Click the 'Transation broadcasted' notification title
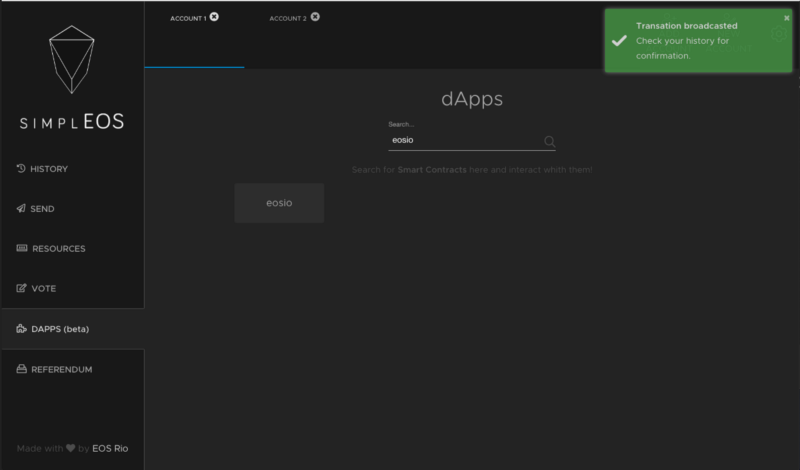 pos(687,26)
